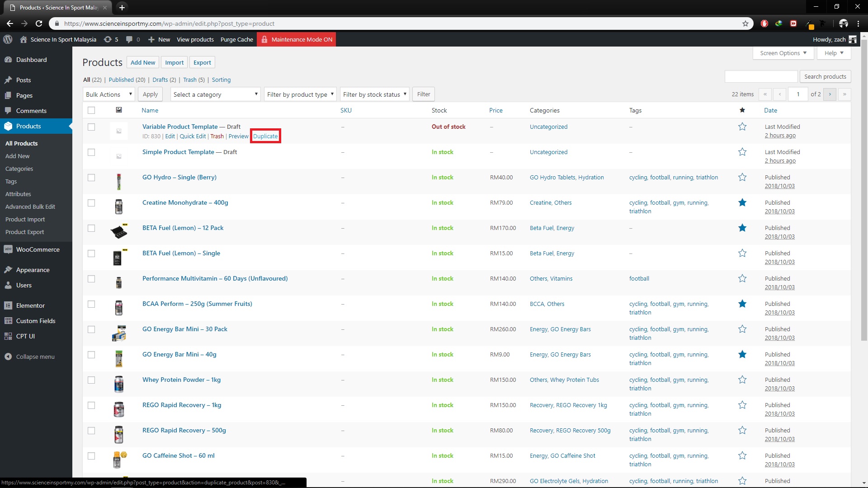The image size is (868, 488).
Task: Feature the Variable Product Template star
Action: tap(742, 127)
